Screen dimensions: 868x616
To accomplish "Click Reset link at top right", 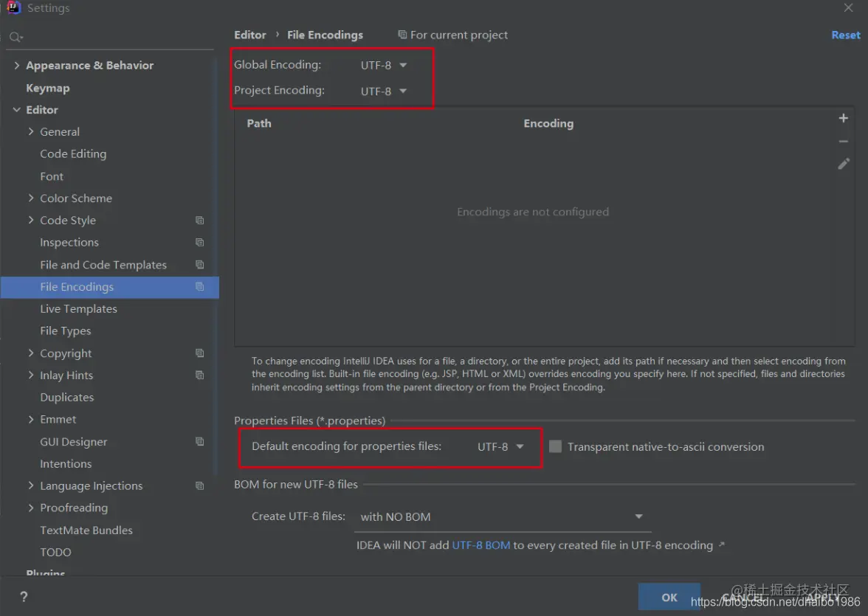I will pos(846,35).
